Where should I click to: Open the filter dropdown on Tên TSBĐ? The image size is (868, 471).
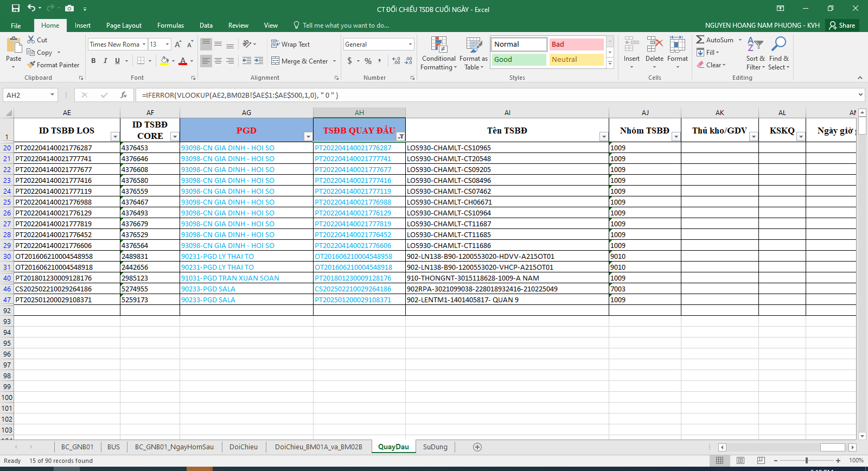click(603, 136)
